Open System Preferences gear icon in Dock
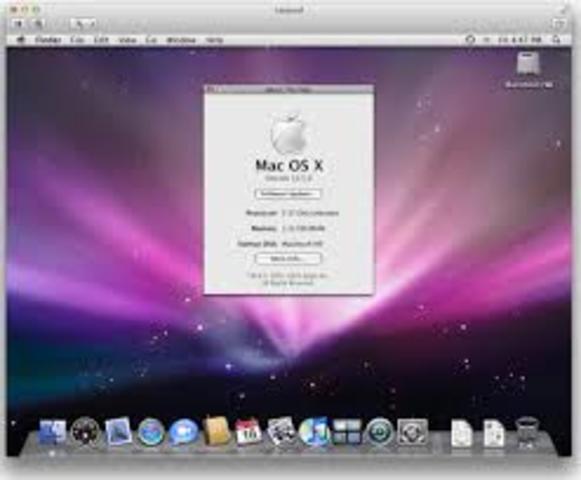581x480 pixels. [x=412, y=432]
